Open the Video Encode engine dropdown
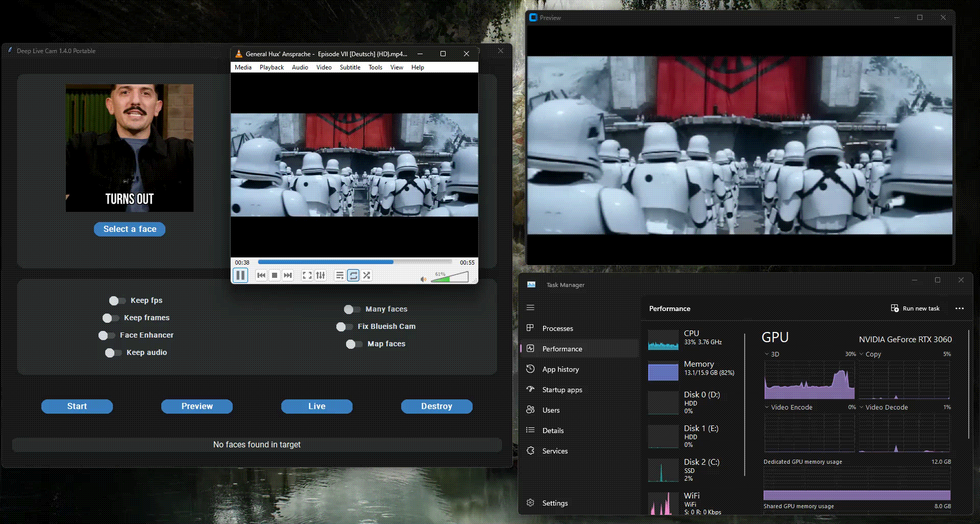The width and height of the screenshot is (980, 524). pos(767,407)
